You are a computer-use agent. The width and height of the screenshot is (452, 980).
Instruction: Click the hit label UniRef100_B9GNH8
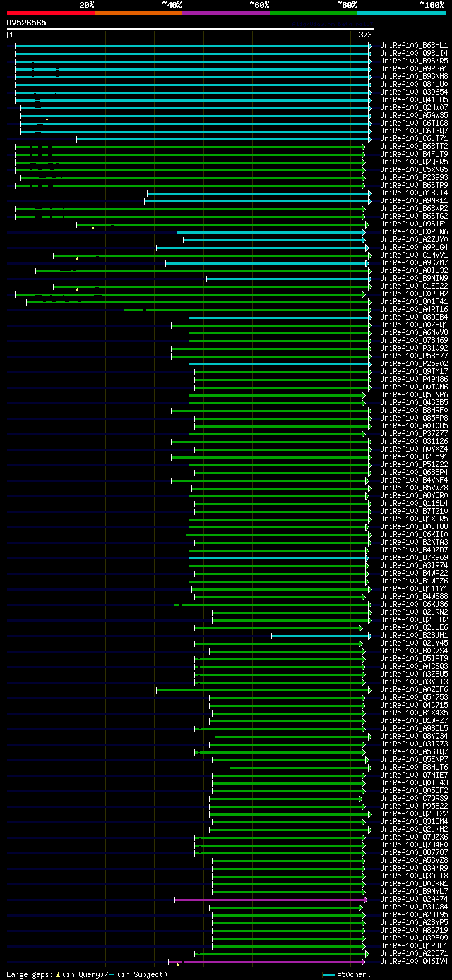(414, 77)
